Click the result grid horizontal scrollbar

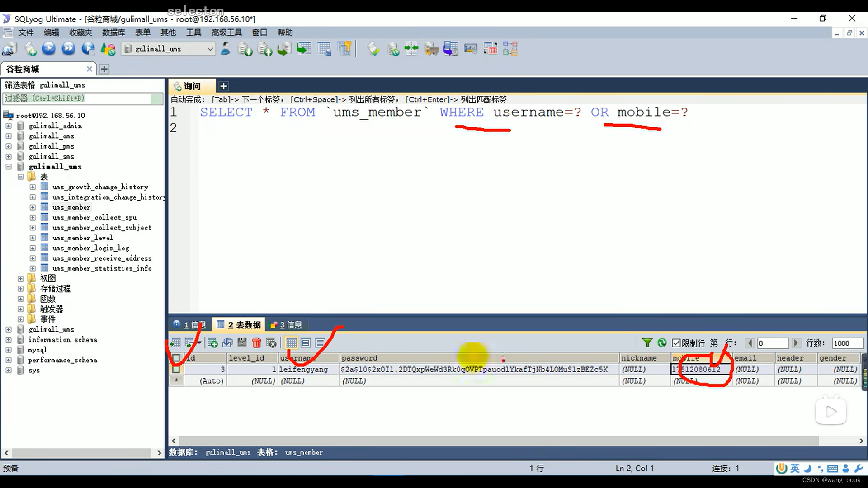pos(499,441)
